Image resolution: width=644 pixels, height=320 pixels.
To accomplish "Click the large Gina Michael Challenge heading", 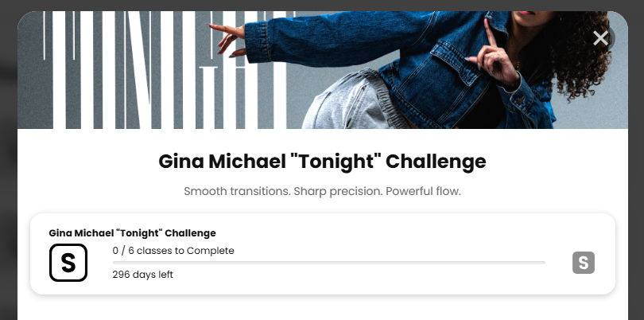I will (x=322, y=162).
